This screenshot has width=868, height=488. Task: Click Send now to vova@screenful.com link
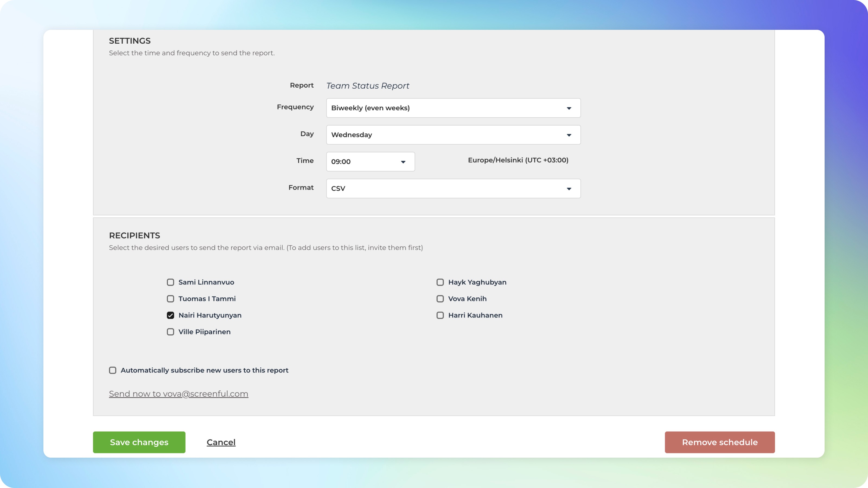(178, 394)
